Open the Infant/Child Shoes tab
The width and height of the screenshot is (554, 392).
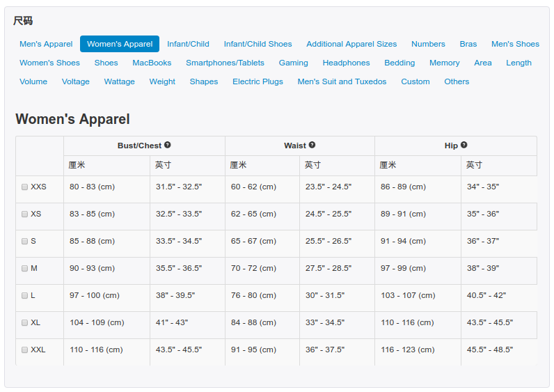tap(258, 44)
